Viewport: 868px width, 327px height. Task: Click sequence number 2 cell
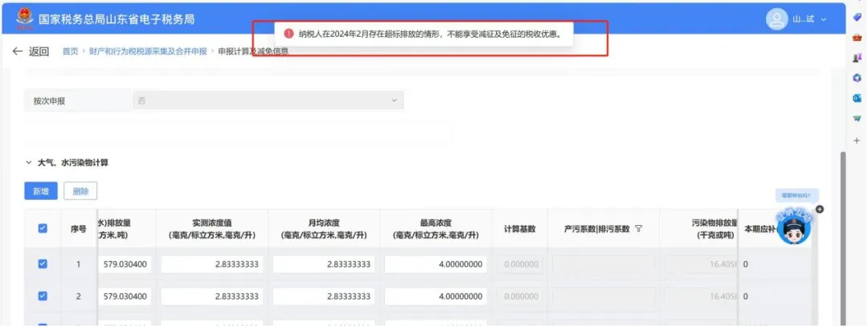[78, 296]
